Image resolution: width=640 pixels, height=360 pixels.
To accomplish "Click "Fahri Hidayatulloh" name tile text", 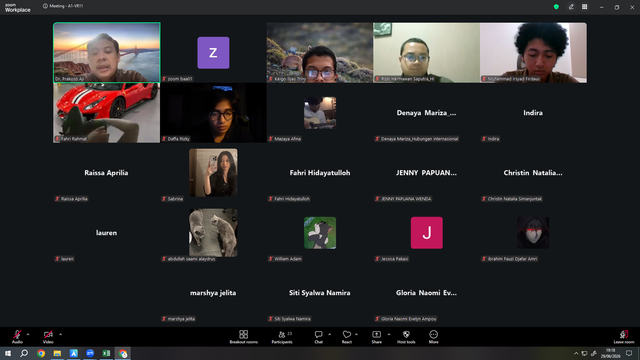I will tap(320, 173).
